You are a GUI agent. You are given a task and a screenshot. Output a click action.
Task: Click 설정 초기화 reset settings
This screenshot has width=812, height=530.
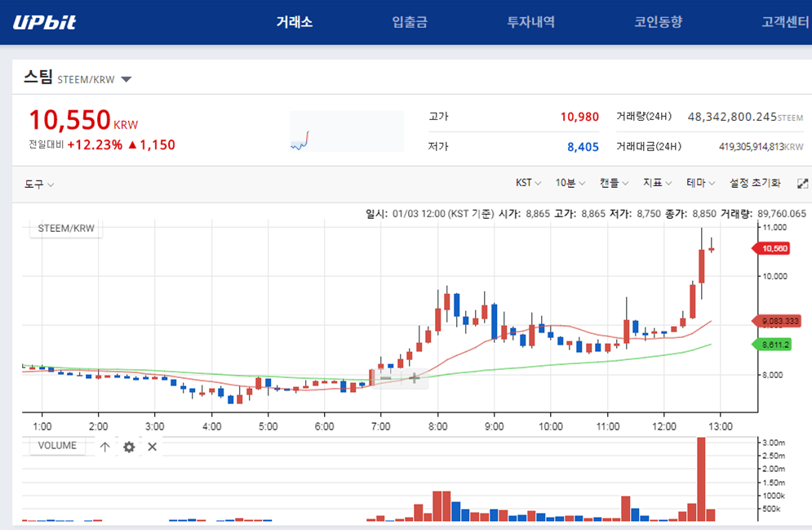click(755, 183)
